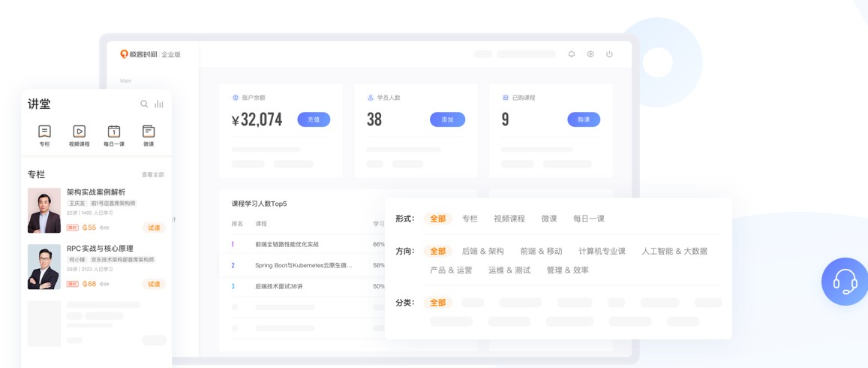Click 试读 for RPC 实战与核心原理

154,285
